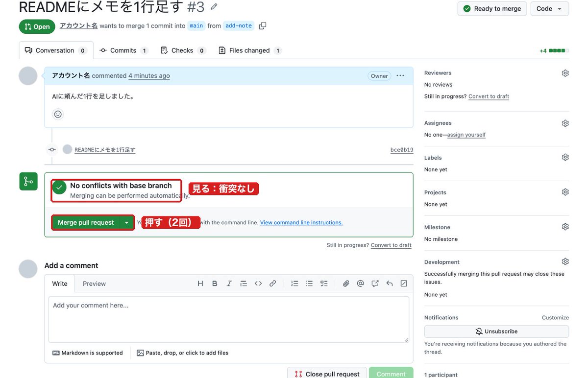Insert task list in comment toolbar
This screenshot has width=588, height=378.
[x=324, y=283]
